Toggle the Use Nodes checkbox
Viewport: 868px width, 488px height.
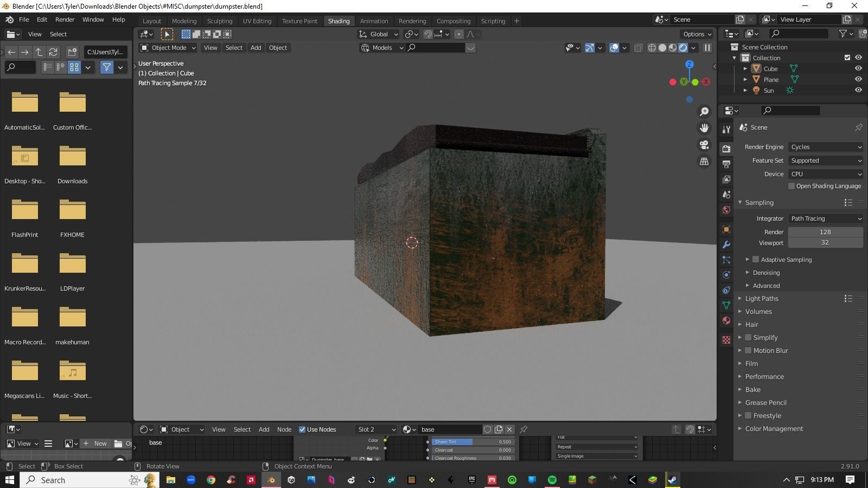(x=302, y=429)
